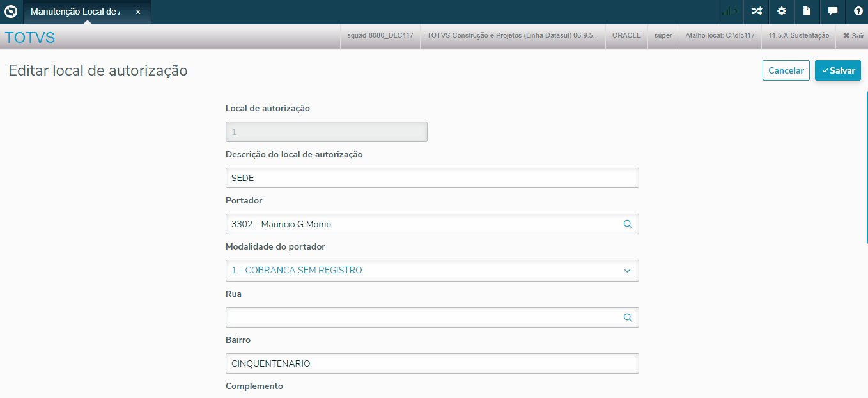
Task: Select the Editar local de autorização heading
Action: [98, 70]
